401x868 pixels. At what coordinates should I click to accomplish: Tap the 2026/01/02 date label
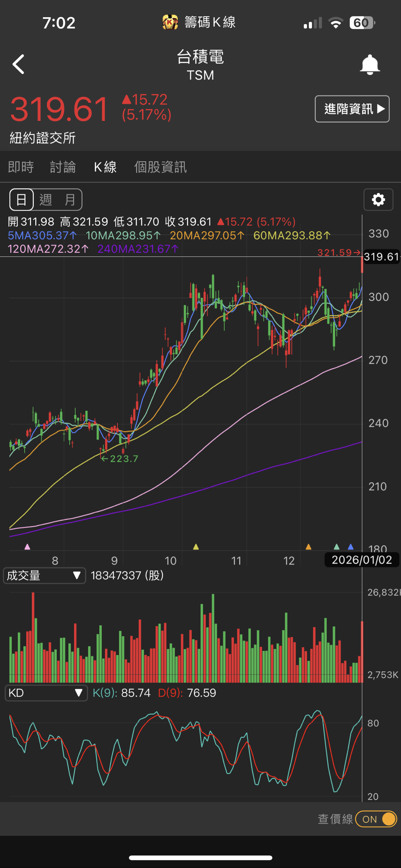(362, 560)
